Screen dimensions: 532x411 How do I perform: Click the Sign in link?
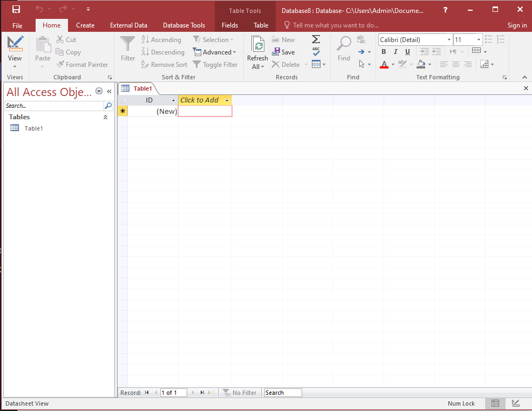point(517,25)
